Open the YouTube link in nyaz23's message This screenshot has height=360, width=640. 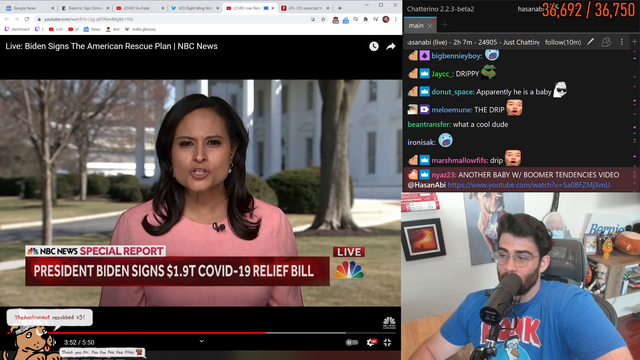529,185
